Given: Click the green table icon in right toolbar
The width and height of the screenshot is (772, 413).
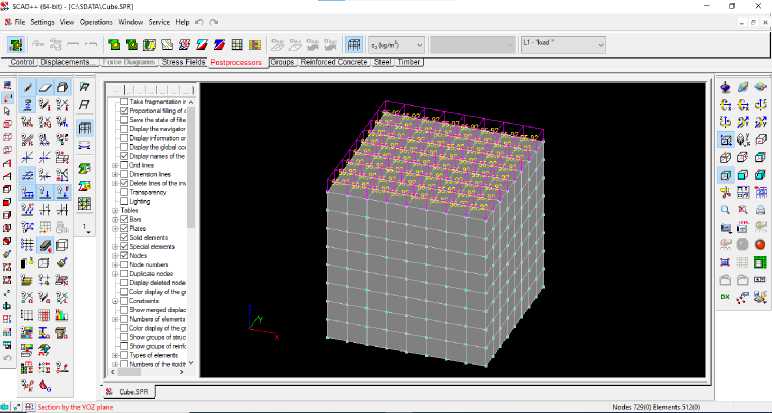Looking at the screenshot, I should tap(760, 262).
